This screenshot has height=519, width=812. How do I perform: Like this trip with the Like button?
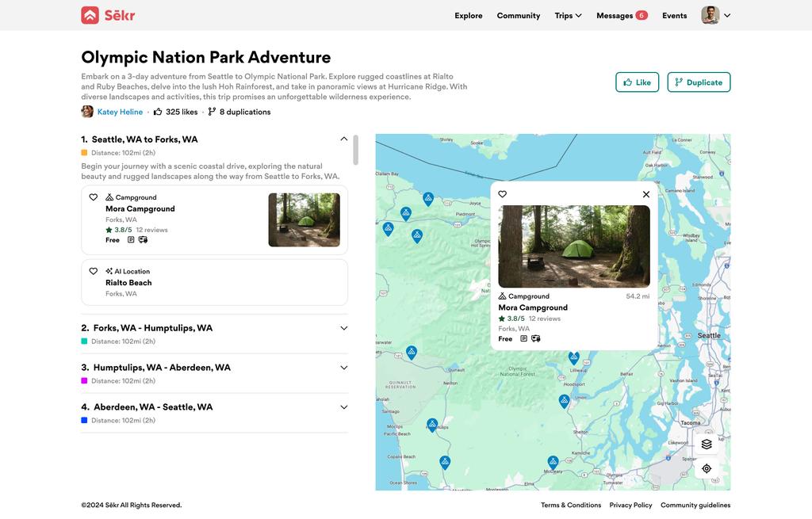click(x=637, y=82)
